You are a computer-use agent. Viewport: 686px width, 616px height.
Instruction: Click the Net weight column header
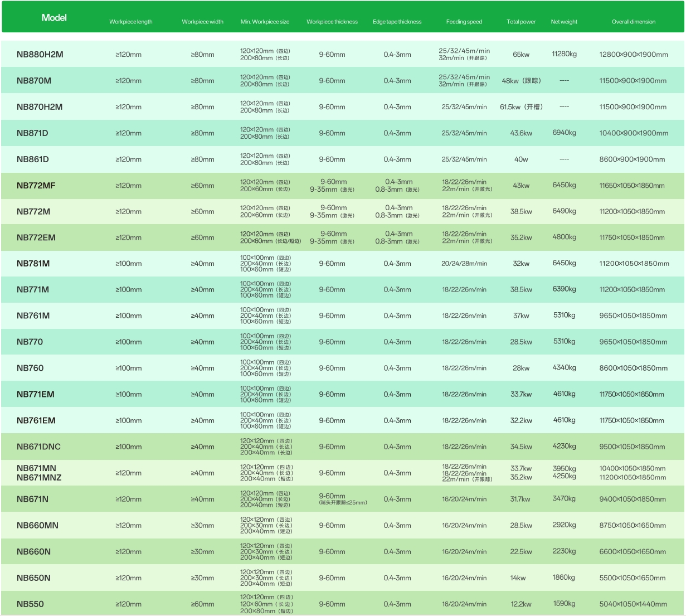(x=564, y=22)
